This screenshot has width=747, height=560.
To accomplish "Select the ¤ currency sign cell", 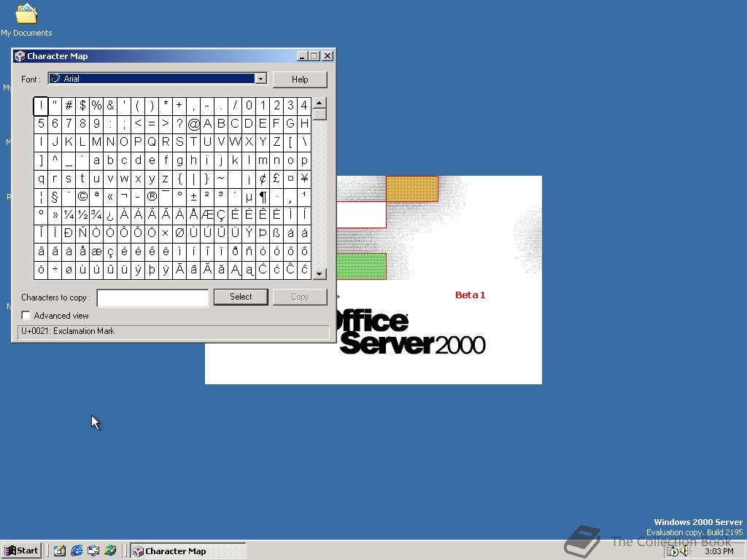I will click(290, 179).
